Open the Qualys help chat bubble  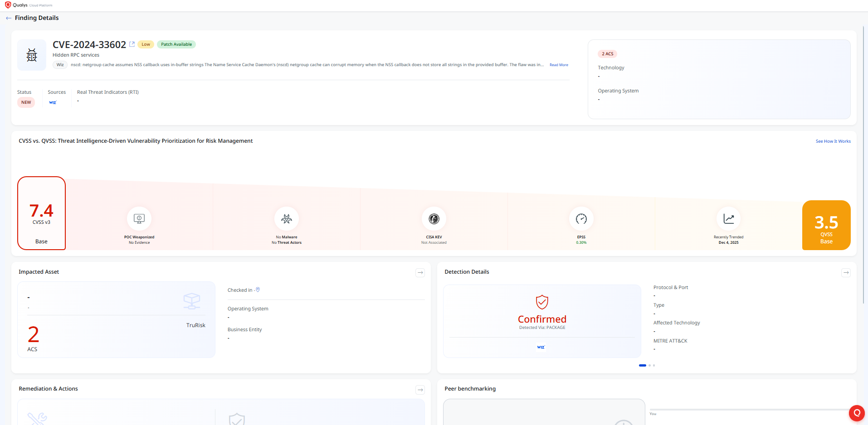click(x=857, y=413)
